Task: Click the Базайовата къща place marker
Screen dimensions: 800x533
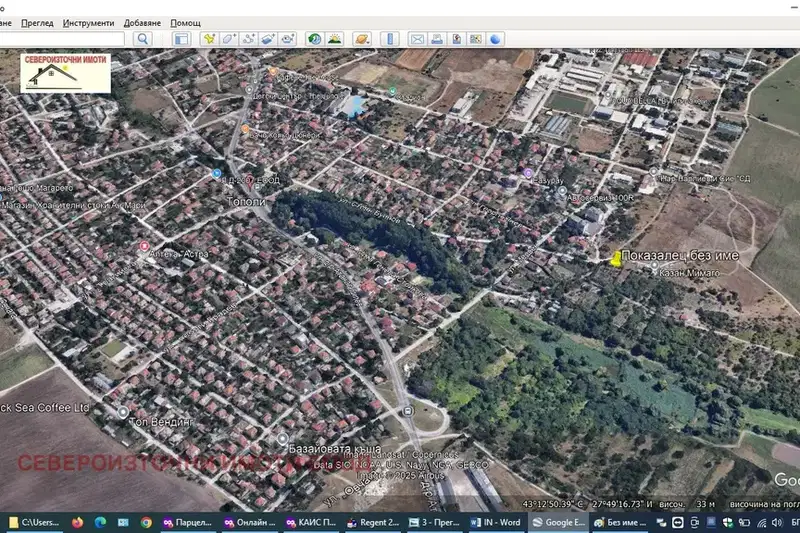Action: [283, 439]
